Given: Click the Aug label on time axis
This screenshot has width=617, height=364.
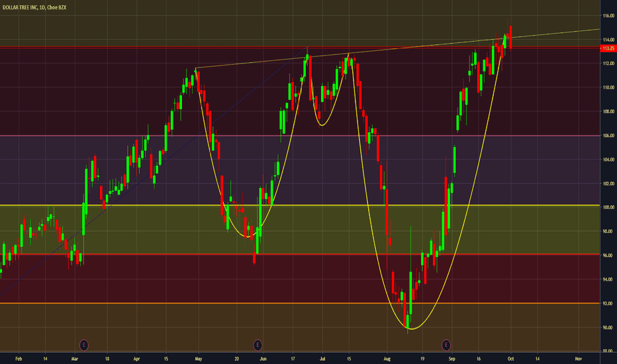Looking at the screenshot, I should 387,359.
